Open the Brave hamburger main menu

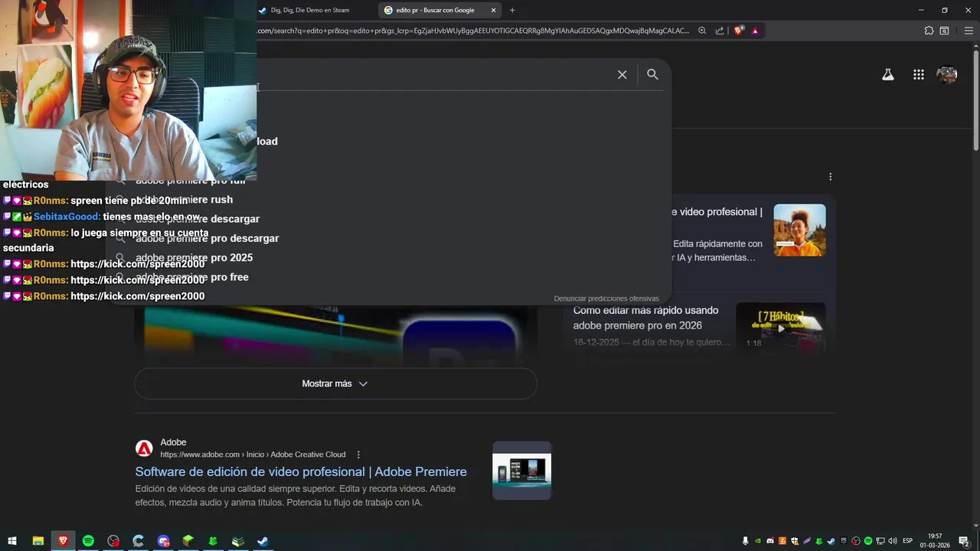pos(969,31)
